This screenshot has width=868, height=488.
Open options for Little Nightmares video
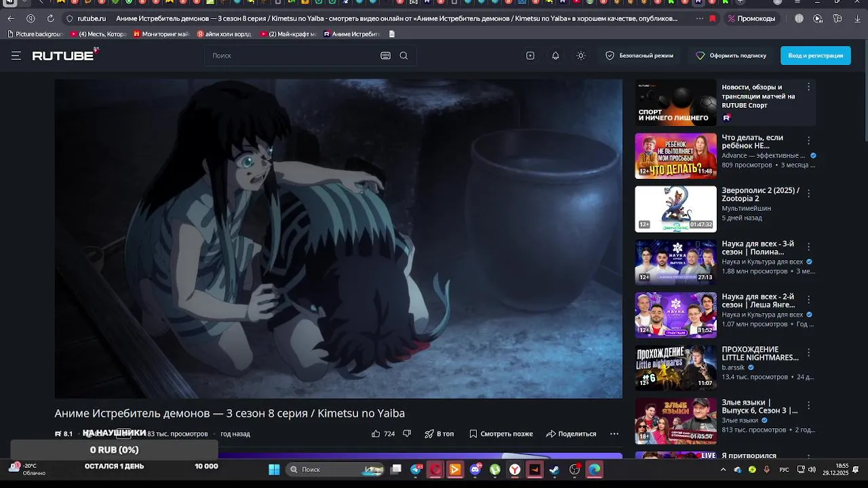click(808, 352)
